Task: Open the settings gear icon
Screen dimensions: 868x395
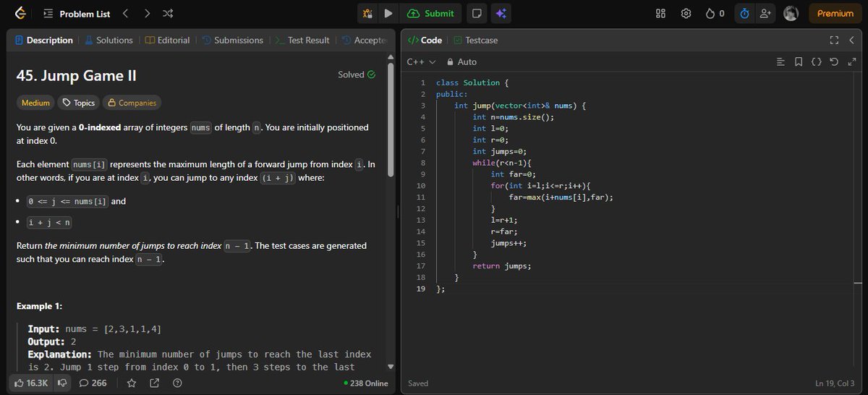Action: [686, 13]
